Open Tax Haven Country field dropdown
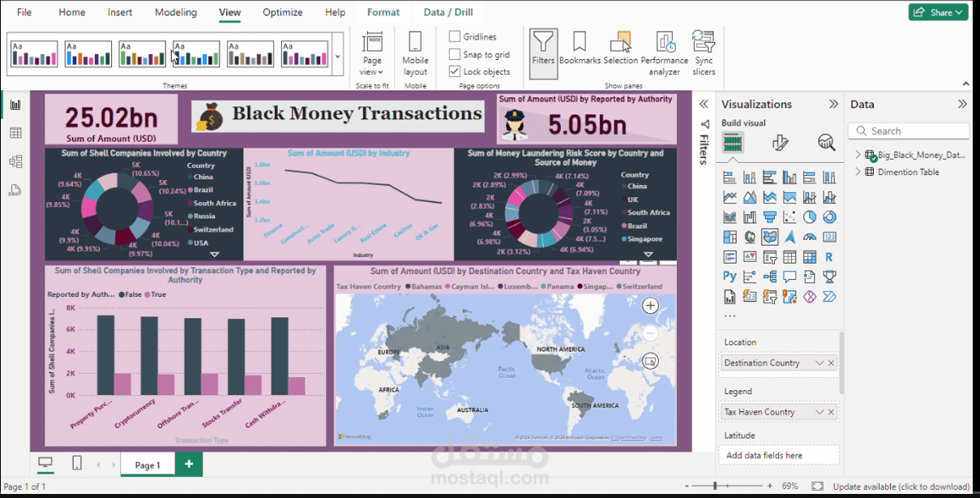This screenshot has width=980, height=498. [820, 412]
